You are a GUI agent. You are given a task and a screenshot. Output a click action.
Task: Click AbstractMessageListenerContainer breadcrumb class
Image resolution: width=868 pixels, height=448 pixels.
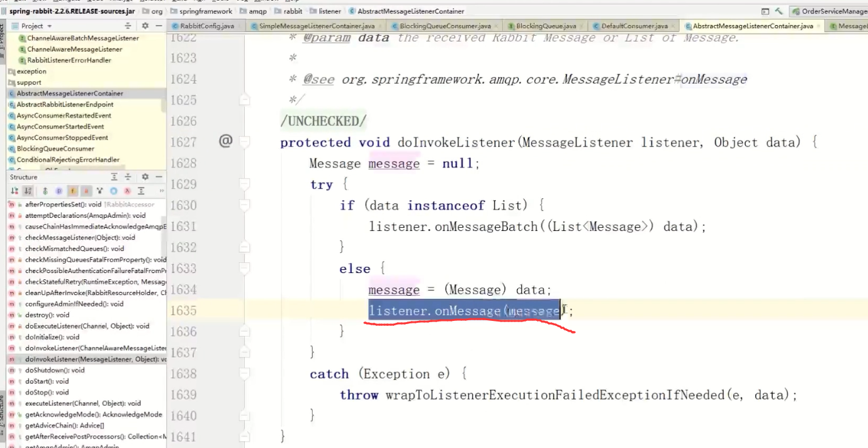tap(407, 11)
